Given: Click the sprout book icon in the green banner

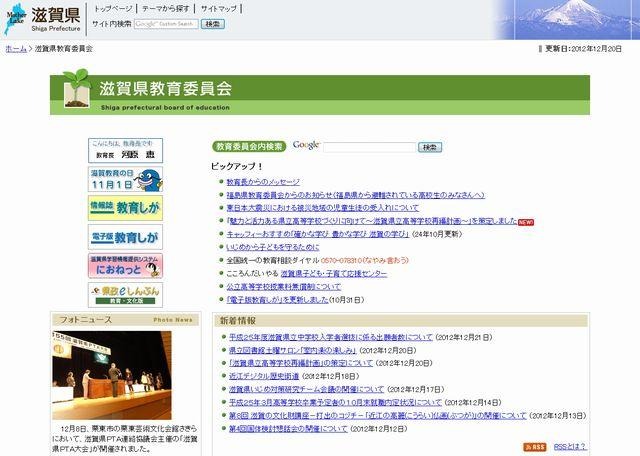Looking at the screenshot, I should (x=77, y=88).
